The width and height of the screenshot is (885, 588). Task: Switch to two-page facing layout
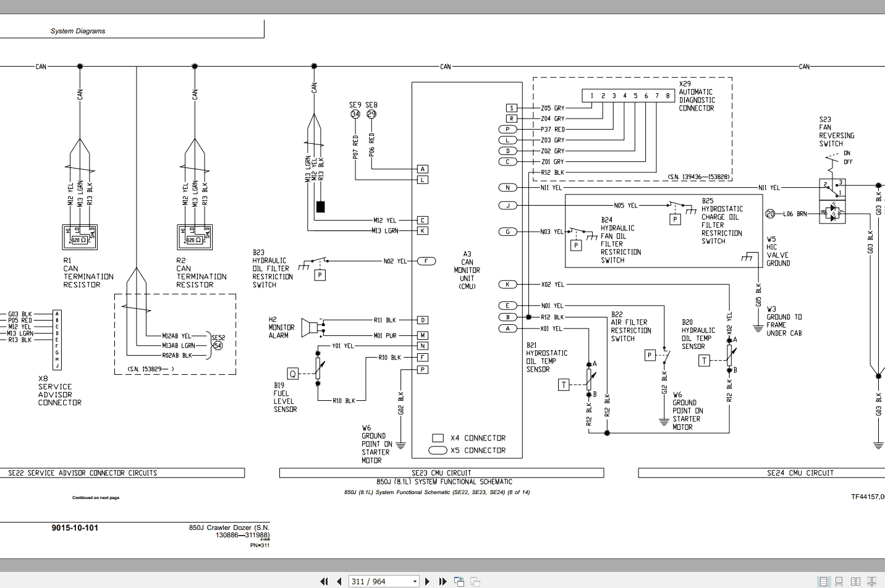(855, 581)
